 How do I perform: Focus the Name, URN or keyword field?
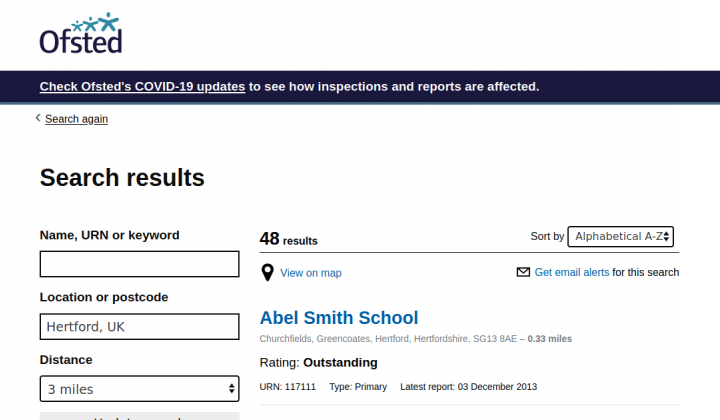coord(140,264)
